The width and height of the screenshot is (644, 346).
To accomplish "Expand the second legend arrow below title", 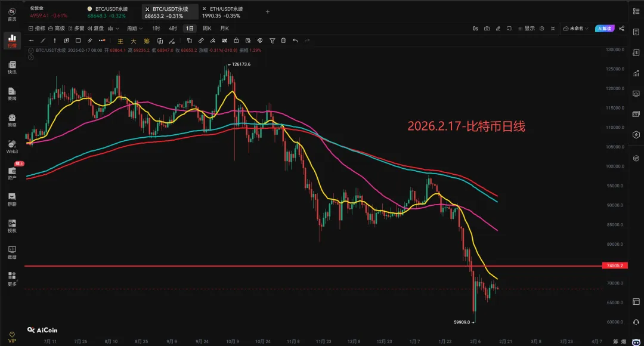I will [x=31, y=57].
